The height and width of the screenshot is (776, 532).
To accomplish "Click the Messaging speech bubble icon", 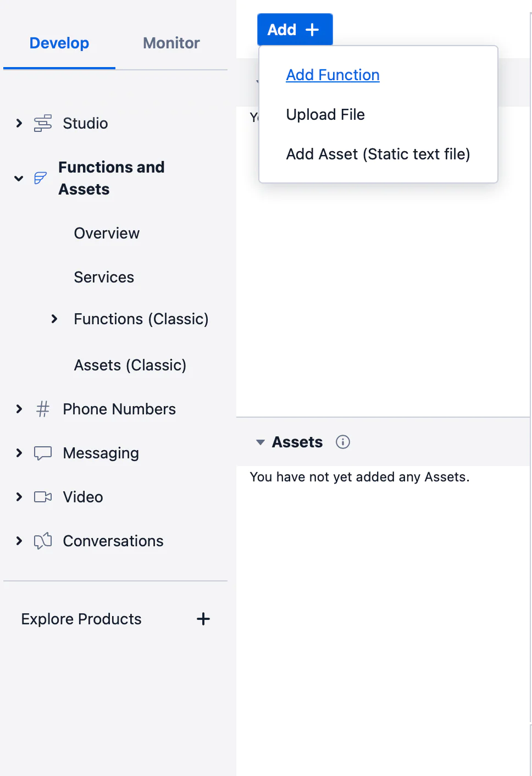I will [x=42, y=453].
